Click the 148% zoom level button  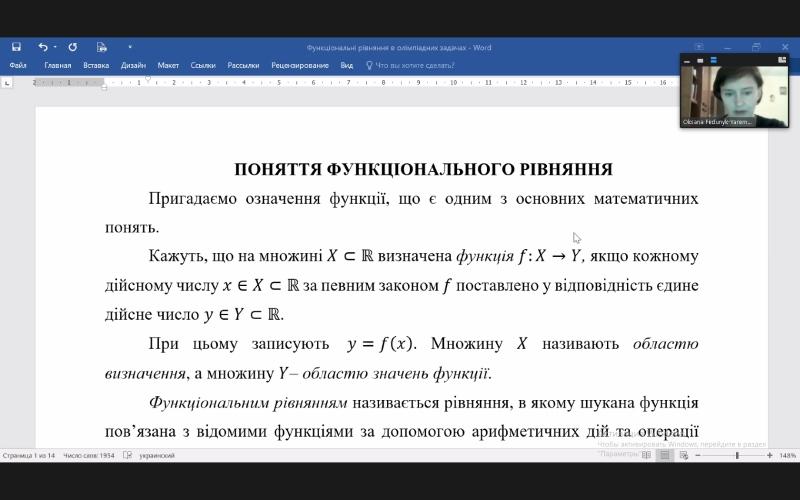787,455
